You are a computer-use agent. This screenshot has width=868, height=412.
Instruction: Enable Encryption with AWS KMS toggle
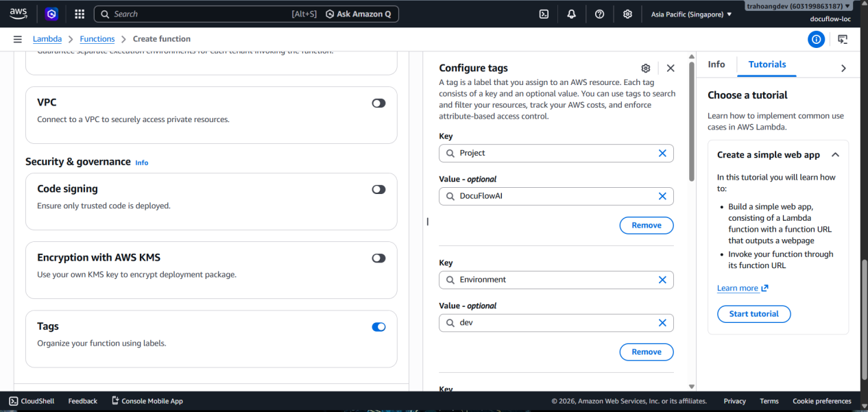pyautogui.click(x=378, y=258)
